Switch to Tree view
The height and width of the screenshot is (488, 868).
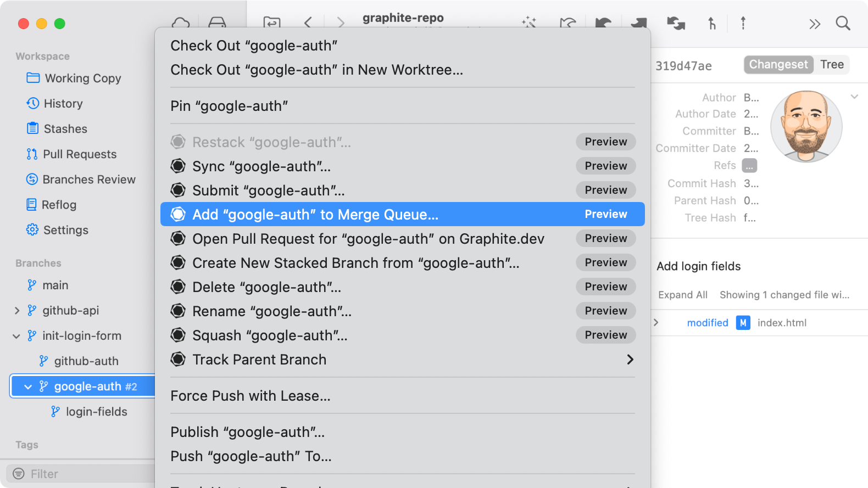pos(832,65)
